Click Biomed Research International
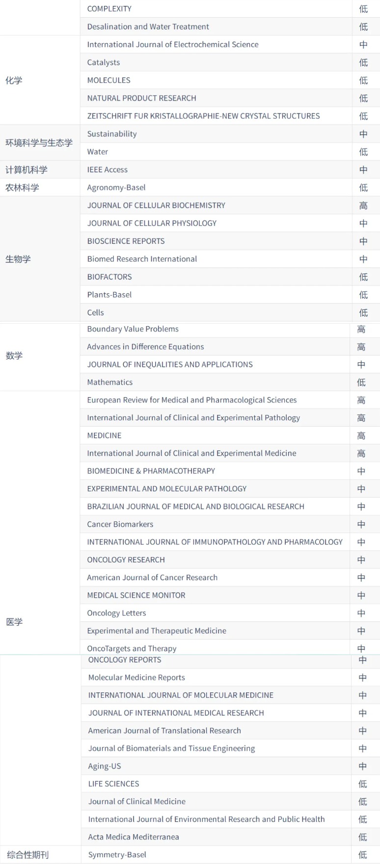The image size is (380, 868). (142, 259)
